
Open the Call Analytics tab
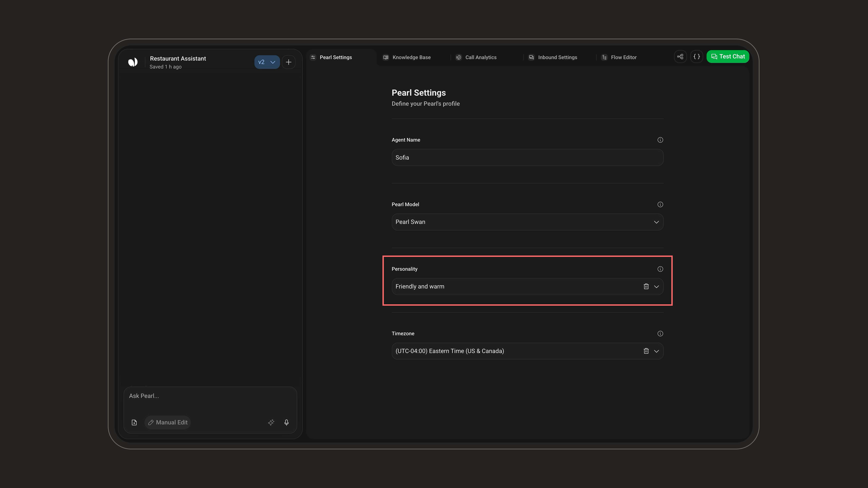click(x=476, y=57)
